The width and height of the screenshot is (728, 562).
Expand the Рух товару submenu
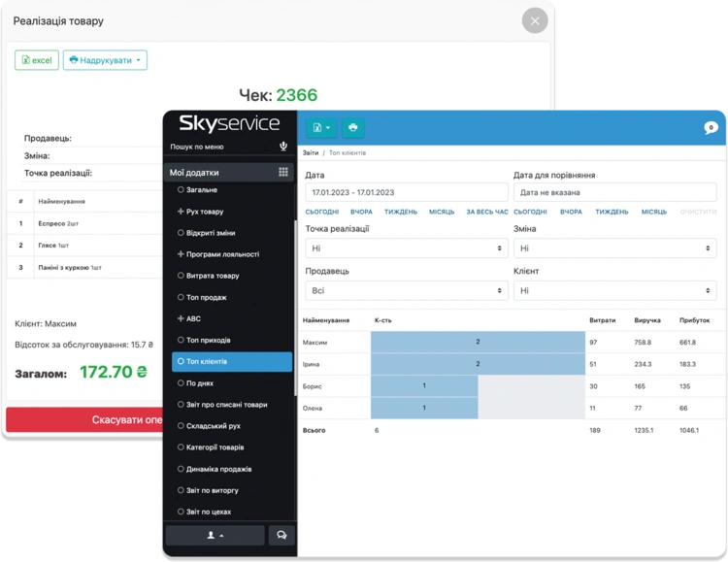pos(201,212)
